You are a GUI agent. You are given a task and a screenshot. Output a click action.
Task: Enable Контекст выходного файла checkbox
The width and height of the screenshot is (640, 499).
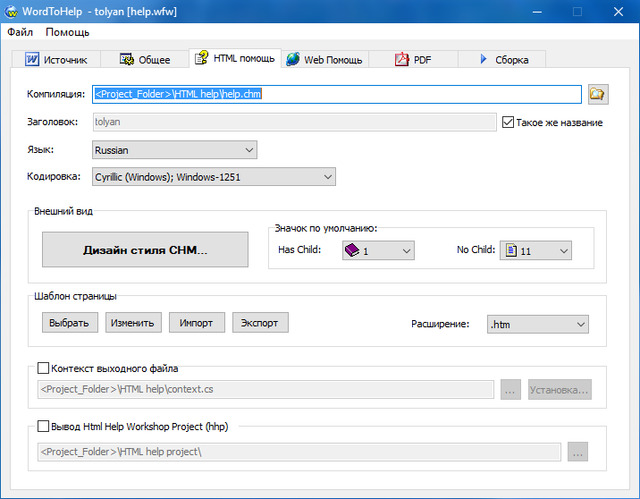tap(43, 368)
